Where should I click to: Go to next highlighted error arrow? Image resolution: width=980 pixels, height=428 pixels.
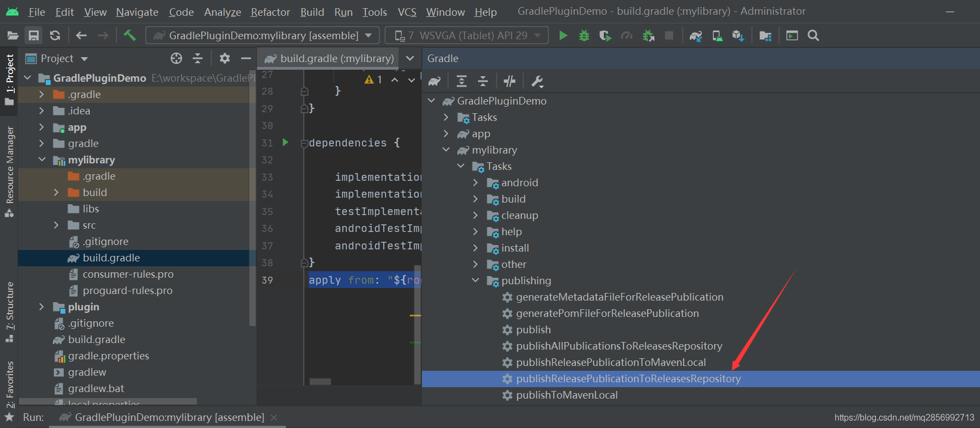point(412,80)
